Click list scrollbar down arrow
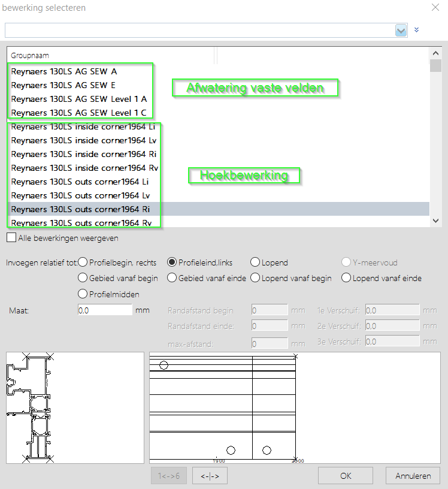The image size is (448, 489). [x=436, y=221]
